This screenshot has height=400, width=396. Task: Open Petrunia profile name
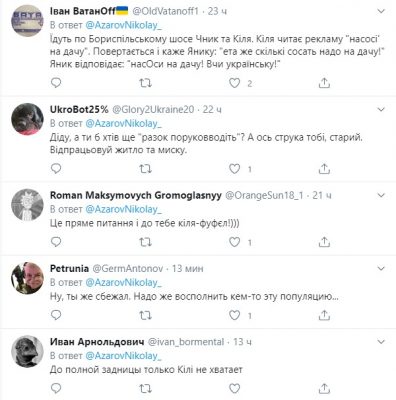pos(69,269)
